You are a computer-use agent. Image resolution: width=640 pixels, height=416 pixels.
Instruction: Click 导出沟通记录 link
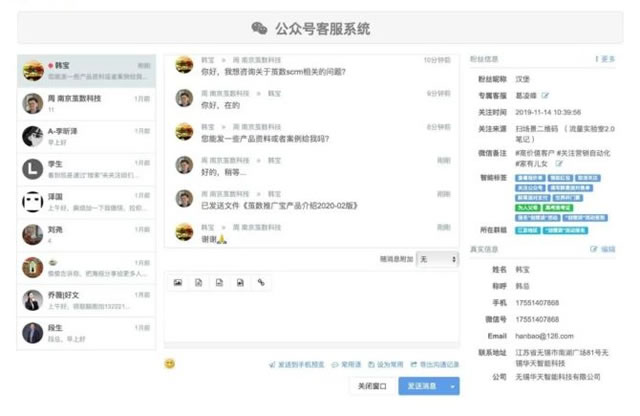(x=435, y=365)
